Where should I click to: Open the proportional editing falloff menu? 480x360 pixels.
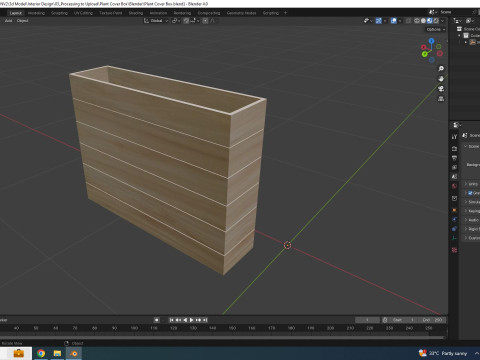(x=213, y=21)
